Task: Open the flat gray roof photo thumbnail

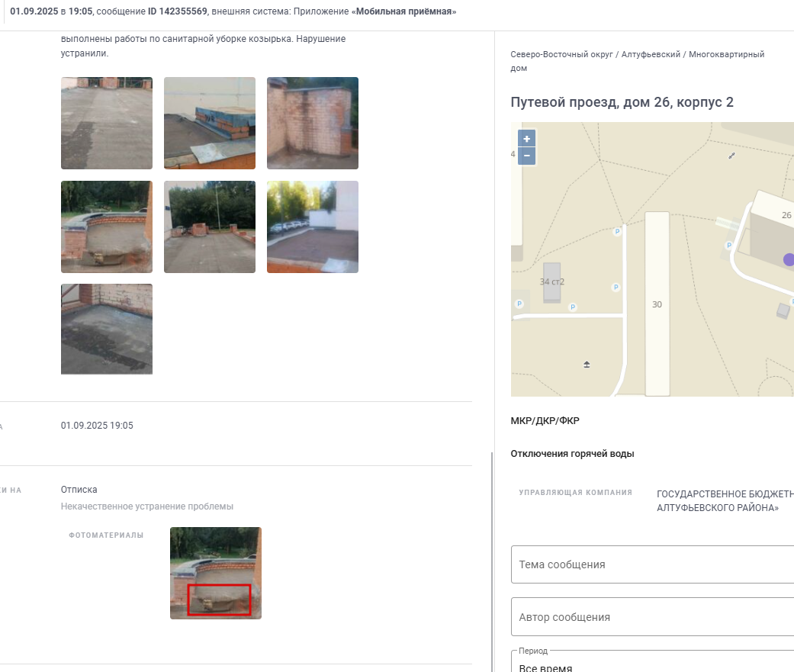Action: (x=107, y=123)
